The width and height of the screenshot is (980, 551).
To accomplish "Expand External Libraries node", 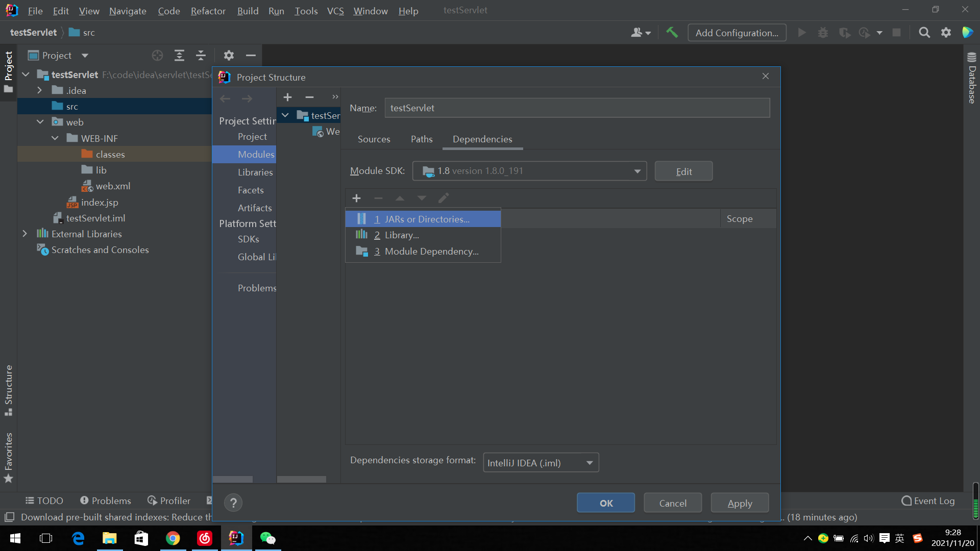I will tap(24, 234).
